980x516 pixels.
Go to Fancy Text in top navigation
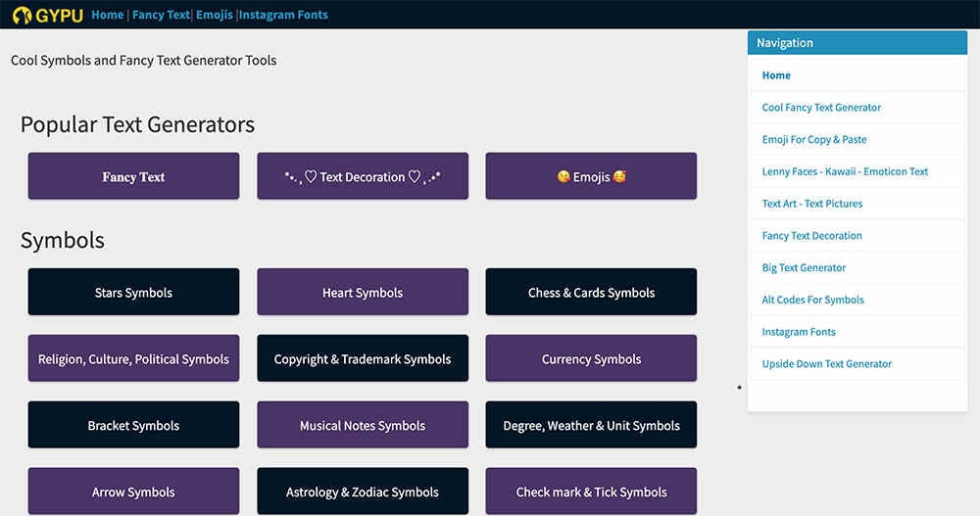161,15
